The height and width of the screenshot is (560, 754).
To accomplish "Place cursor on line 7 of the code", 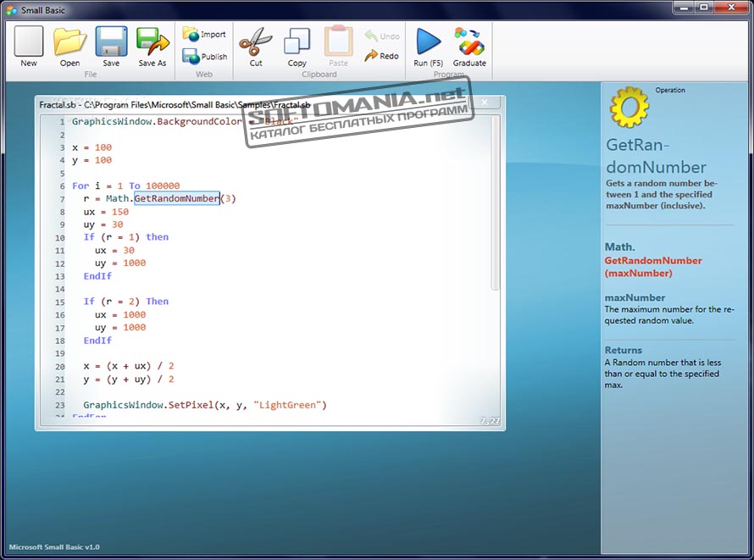I will pyautogui.click(x=169, y=198).
